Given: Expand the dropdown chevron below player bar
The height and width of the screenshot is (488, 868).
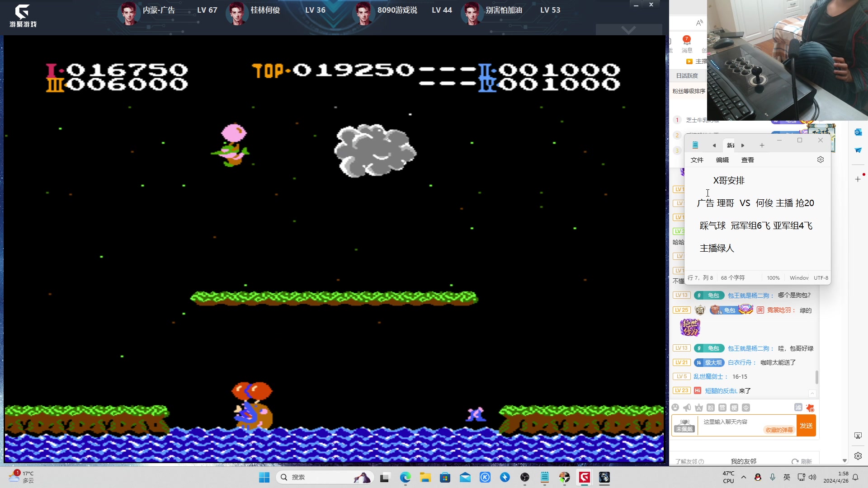Looking at the screenshot, I should 629,30.
